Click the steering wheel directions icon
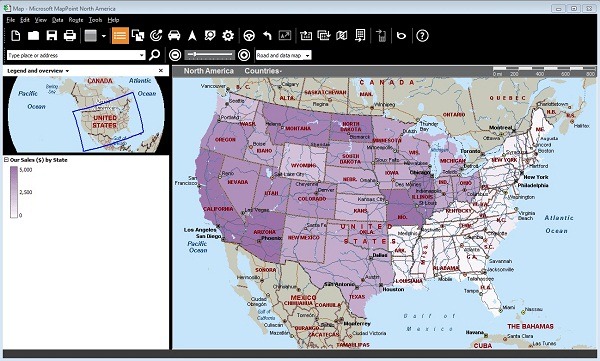The height and width of the screenshot is (361, 600). click(249, 36)
